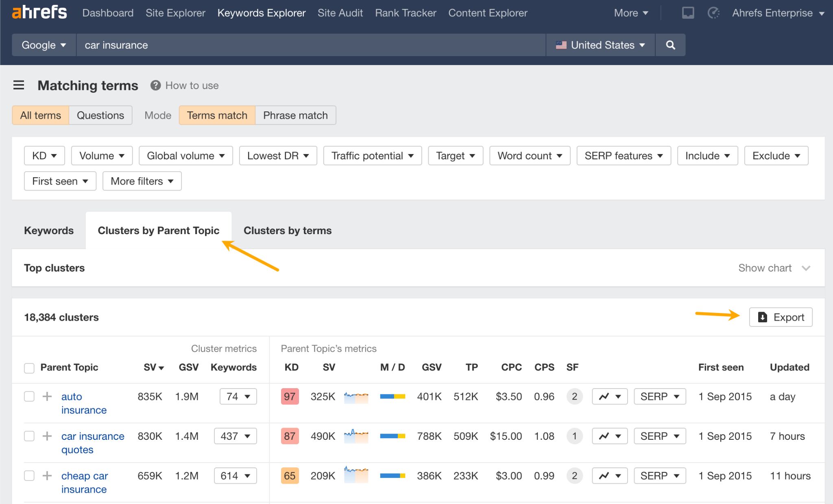Select the auto insurance row checkbox

point(29,396)
